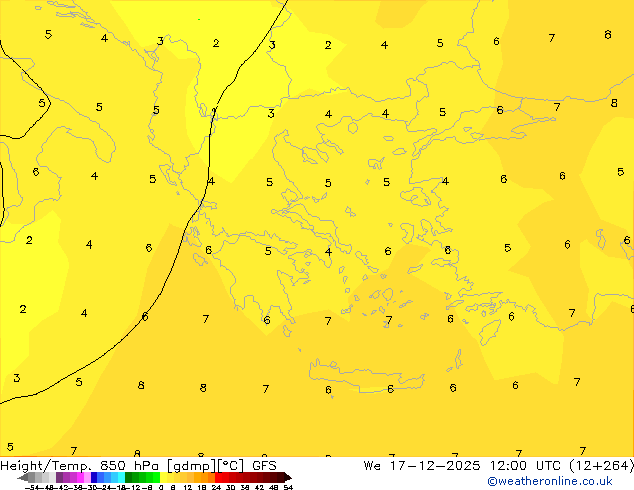Click the gray left arrow of the color scale
The width and height of the screenshot is (634, 490).
(23, 478)
